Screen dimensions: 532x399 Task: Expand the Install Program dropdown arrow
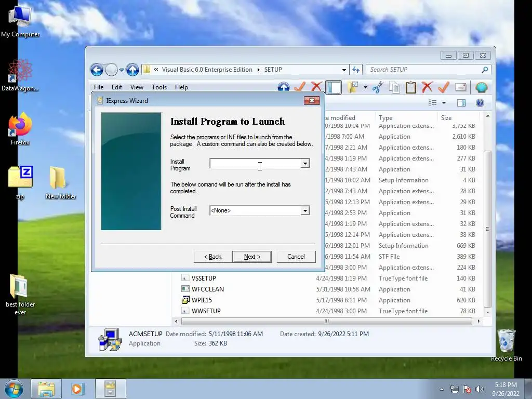[305, 164]
